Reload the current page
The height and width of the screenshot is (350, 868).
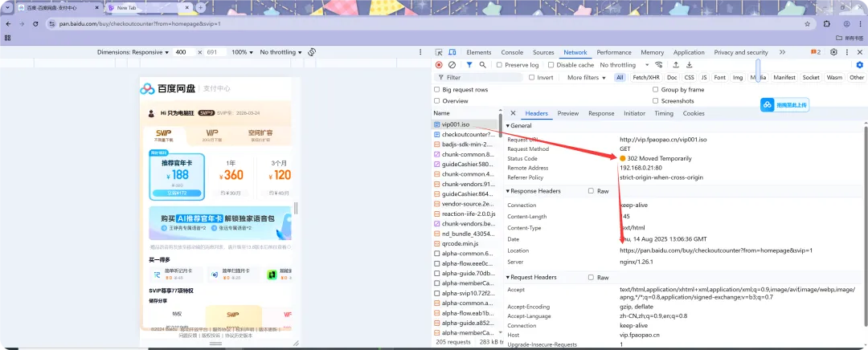(x=35, y=24)
